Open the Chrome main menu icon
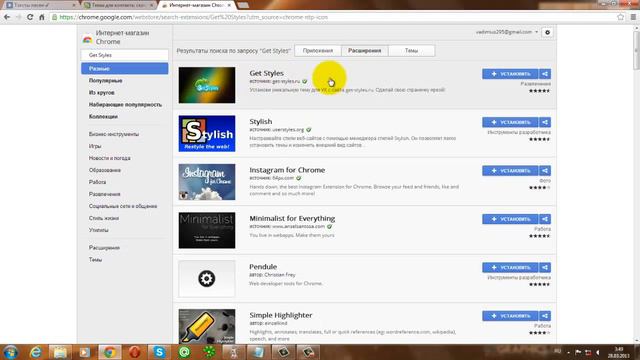640x360 pixels. pyautogui.click(x=633, y=17)
